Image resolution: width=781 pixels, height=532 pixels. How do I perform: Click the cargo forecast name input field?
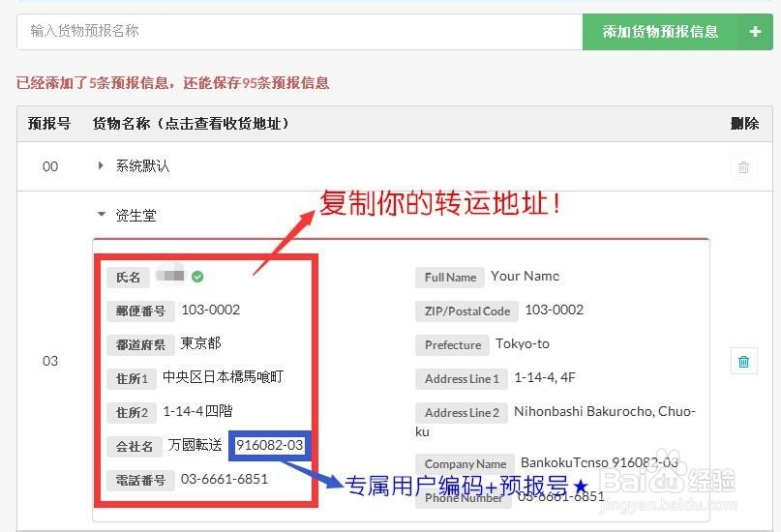[299, 31]
